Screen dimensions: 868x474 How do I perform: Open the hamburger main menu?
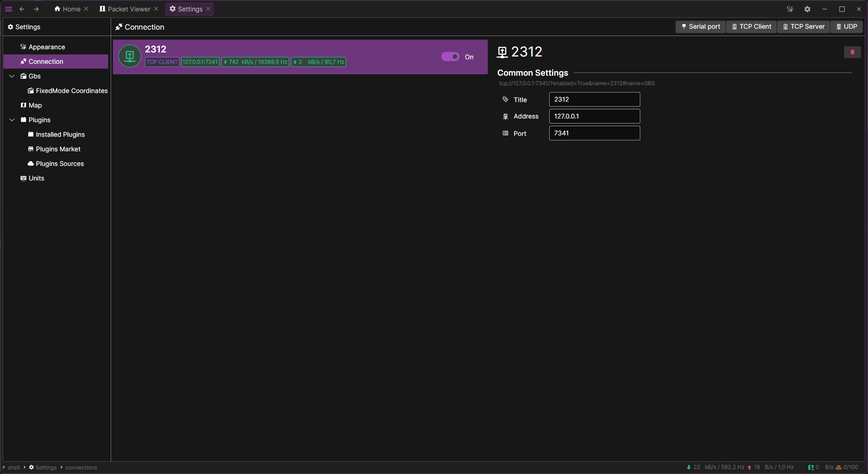coord(9,9)
